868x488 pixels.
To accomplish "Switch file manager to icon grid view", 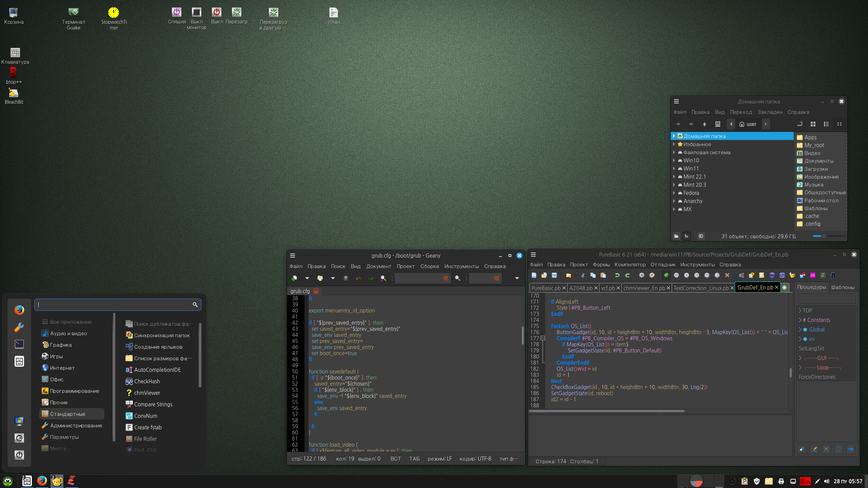I will point(813,124).
